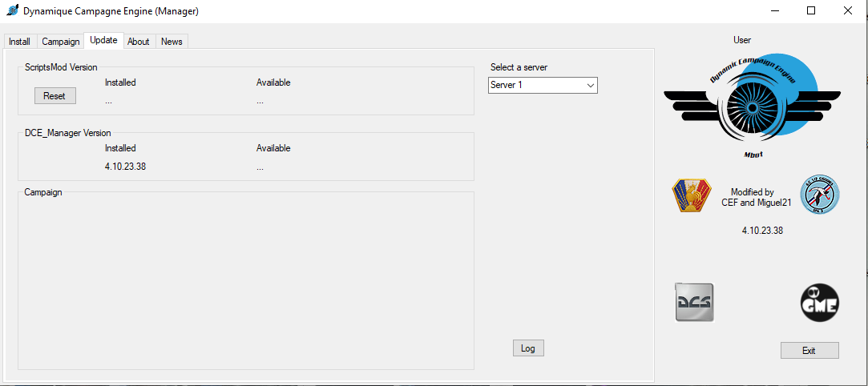Click the Campaign group box title
Viewport: 868px width, 386px height.
[x=43, y=192]
